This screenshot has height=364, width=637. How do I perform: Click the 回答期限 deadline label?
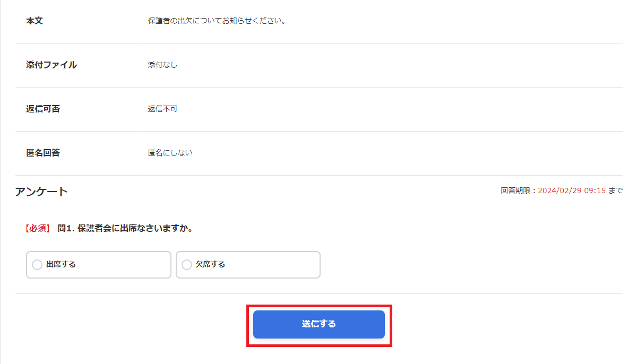coord(518,190)
